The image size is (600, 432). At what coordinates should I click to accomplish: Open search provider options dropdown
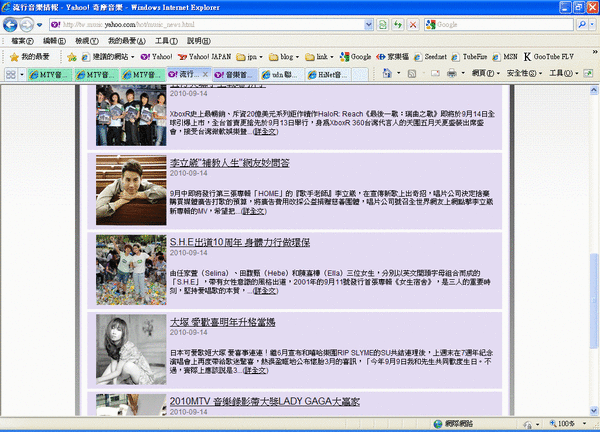pos(592,25)
